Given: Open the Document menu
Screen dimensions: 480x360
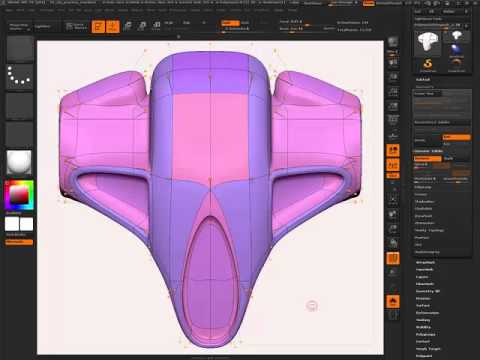Looking at the screenshot, I should (x=47, y=10).
